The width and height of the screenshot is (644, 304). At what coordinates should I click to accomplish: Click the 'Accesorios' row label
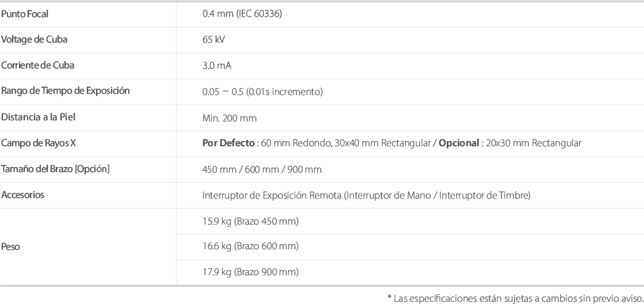click(23, 195)
